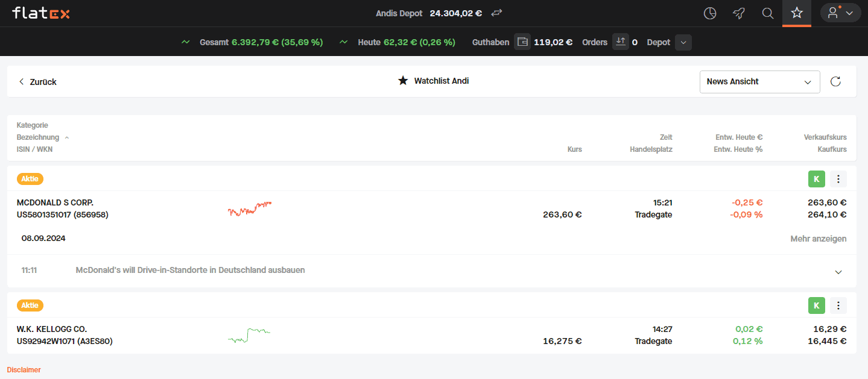
Task: Click the Entw. Heute % column header
Action: pyautogui.click(x=738, y=149)
